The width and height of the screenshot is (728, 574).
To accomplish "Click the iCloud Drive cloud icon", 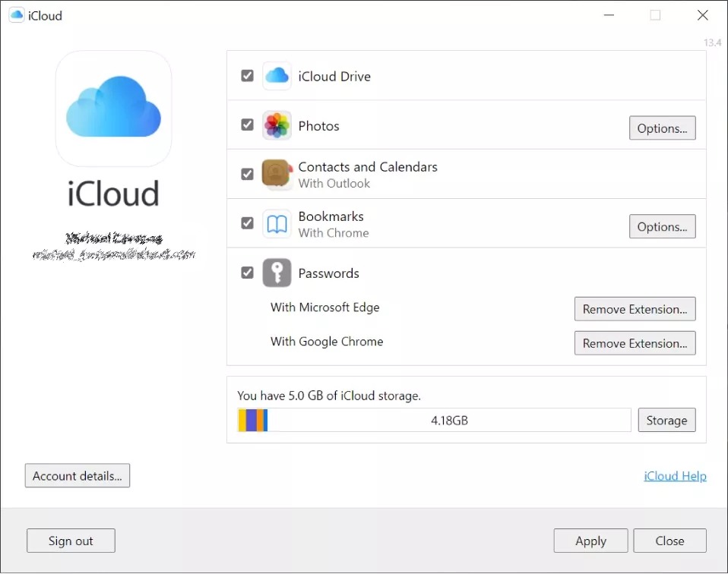I will click(277, 76).
